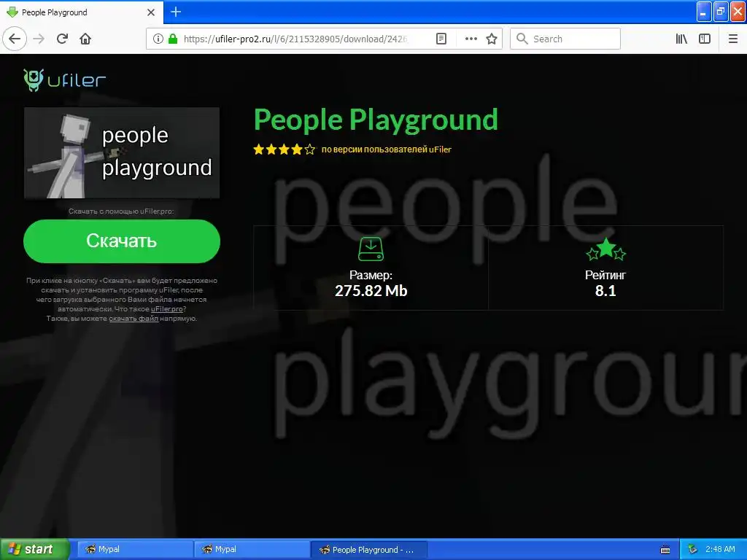This screenshot has height=560, width=747.
Task: Close the People Playground tab
Action: click(x=151, y=12)
